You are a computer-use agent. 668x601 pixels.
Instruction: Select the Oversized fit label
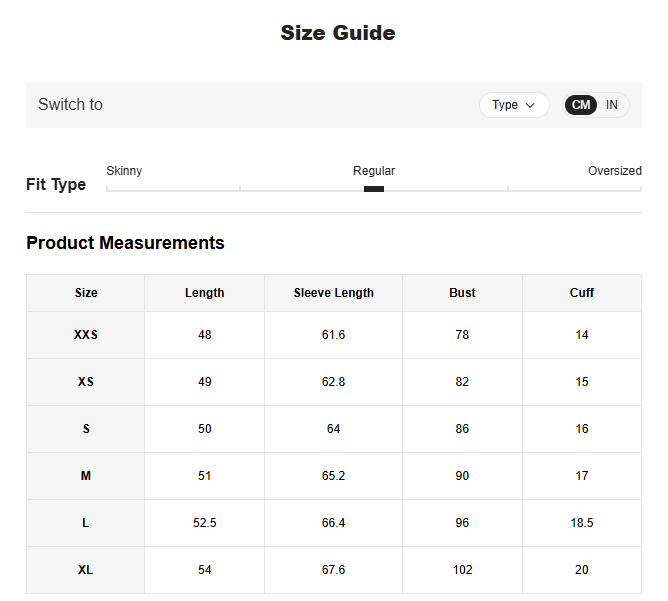(x=614, y=171)
